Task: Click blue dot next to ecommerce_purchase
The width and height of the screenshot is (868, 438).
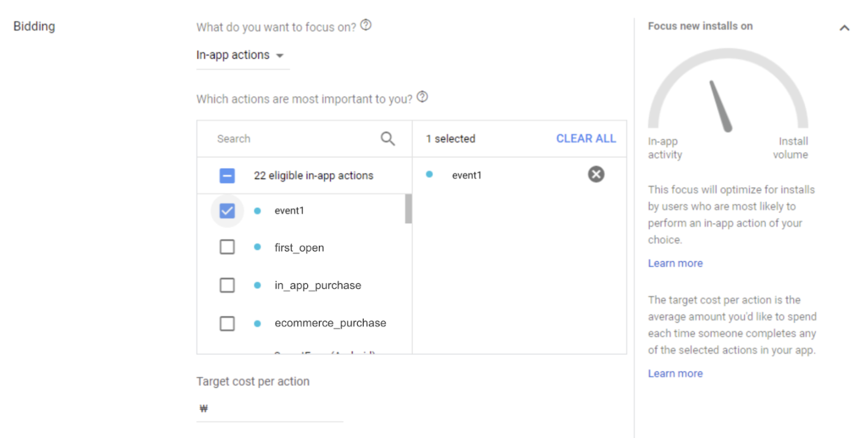Action: 257,323
